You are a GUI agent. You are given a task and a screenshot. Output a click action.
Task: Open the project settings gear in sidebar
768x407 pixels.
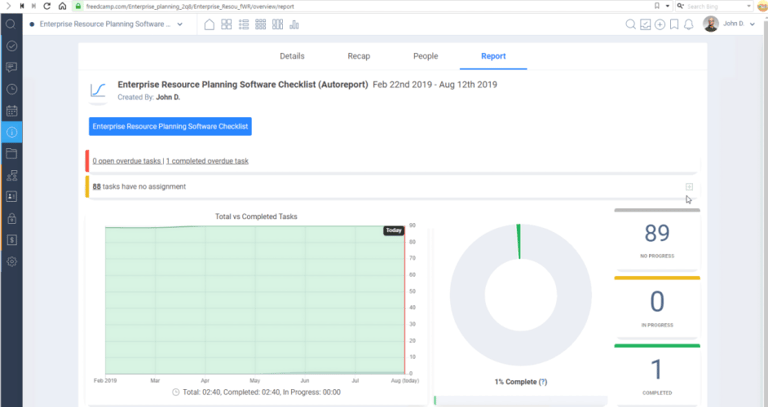pos(12,261)
